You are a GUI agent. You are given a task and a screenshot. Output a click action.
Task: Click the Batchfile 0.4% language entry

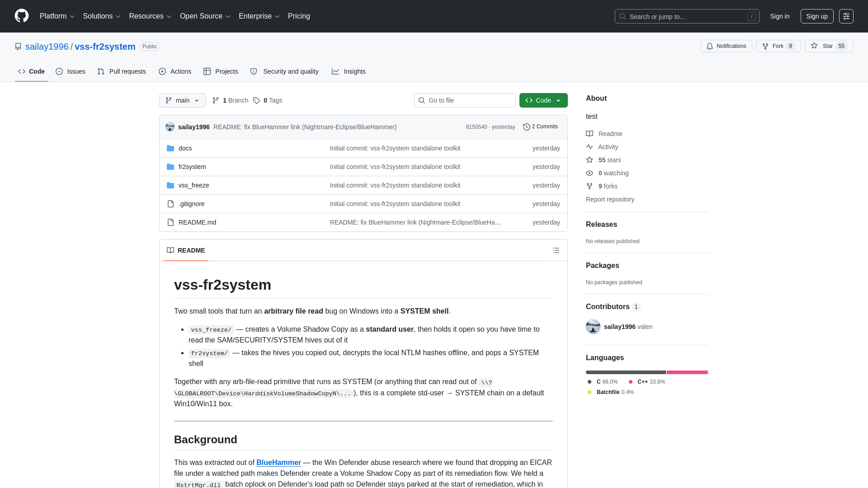coord(611,392)
